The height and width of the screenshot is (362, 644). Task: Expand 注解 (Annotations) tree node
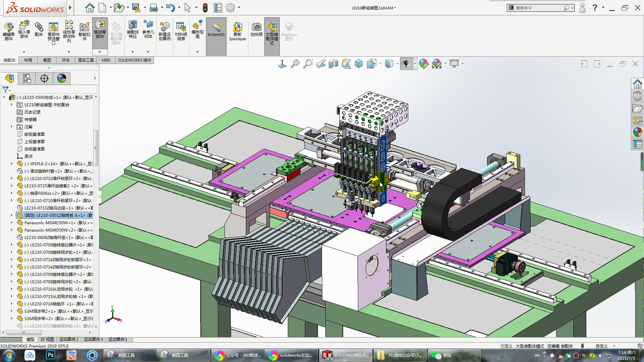[x=12, y=127]
